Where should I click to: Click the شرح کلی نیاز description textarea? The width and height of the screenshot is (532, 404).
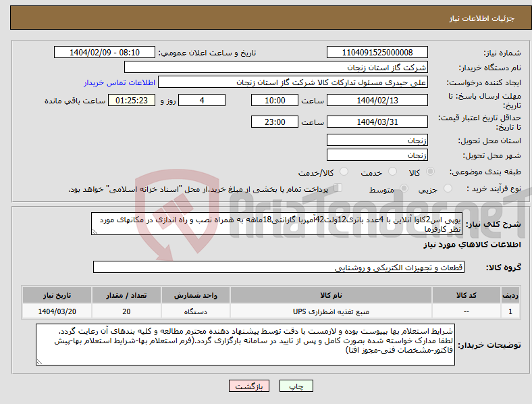point(277,224)
